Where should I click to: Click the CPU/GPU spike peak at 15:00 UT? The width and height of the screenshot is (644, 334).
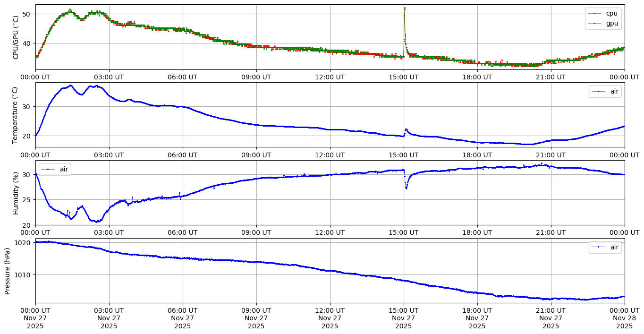click(x=405, y=8)
